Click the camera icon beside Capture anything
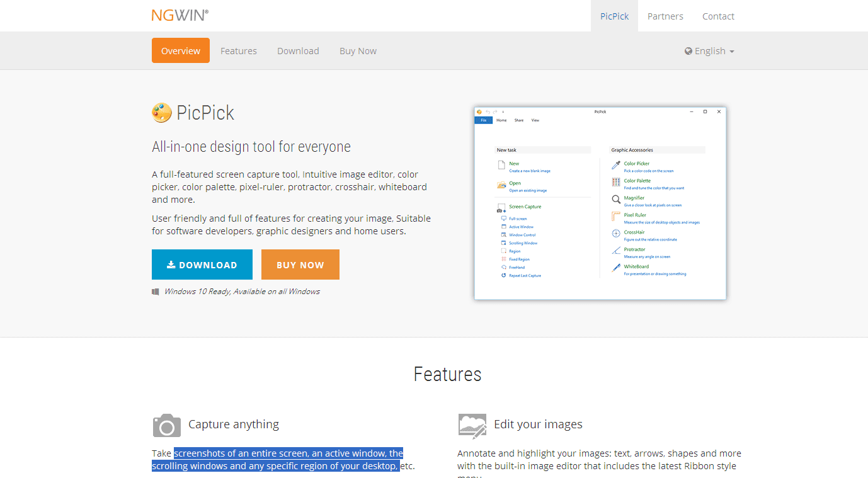Viewport: 868px width, 478px height. [167, 425]
